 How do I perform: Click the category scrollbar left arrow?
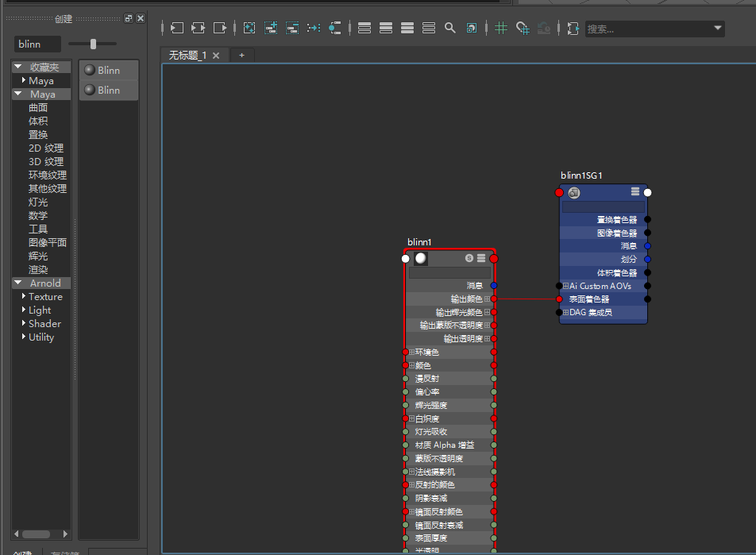(17, 534)
